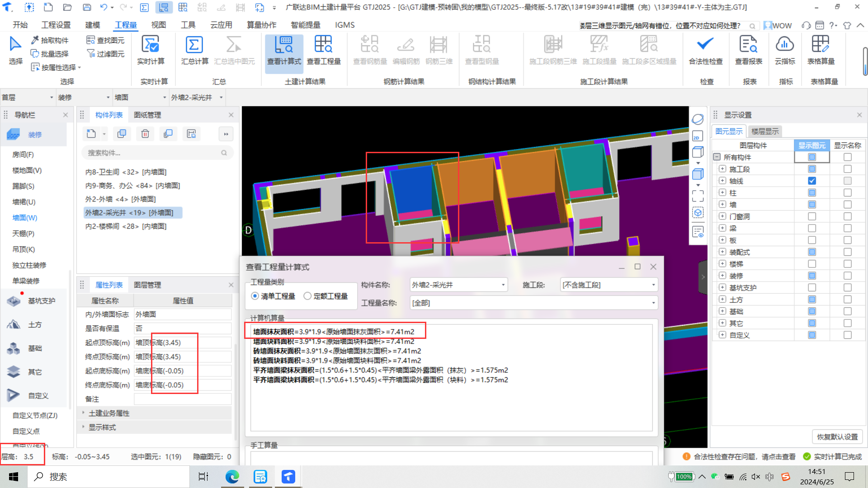The width and height of the screenshot is (868, 488).
Task: Click 拾取构件 tool
Action: pos(50,40)
